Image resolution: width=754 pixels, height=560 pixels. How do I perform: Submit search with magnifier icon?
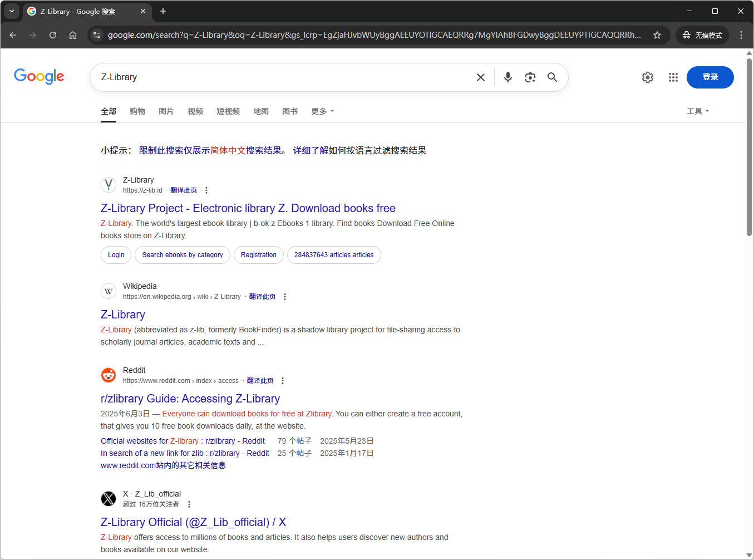coord(552,77)
